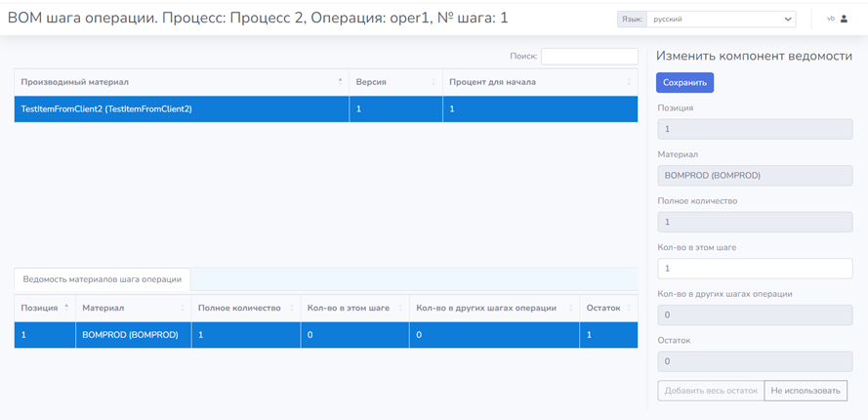This screenshot has width=868, height=420.
Task: Edit the Кол-во в этом шаге input
Action: tap(755, 269)
